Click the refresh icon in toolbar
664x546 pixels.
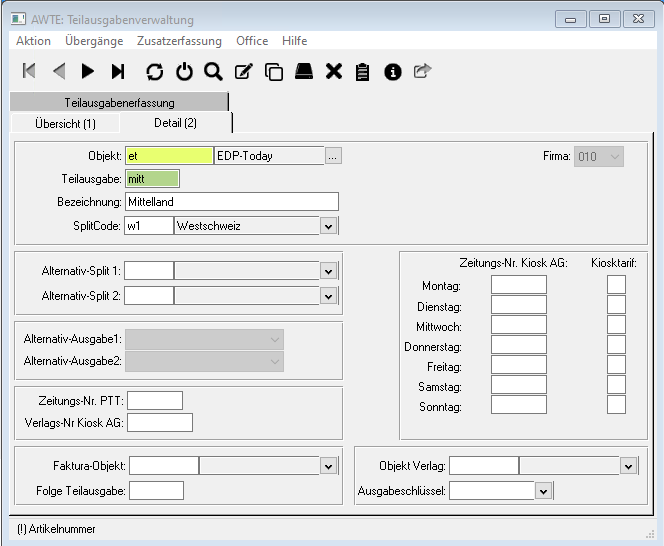pyautogui.click(x=154, y=71)
